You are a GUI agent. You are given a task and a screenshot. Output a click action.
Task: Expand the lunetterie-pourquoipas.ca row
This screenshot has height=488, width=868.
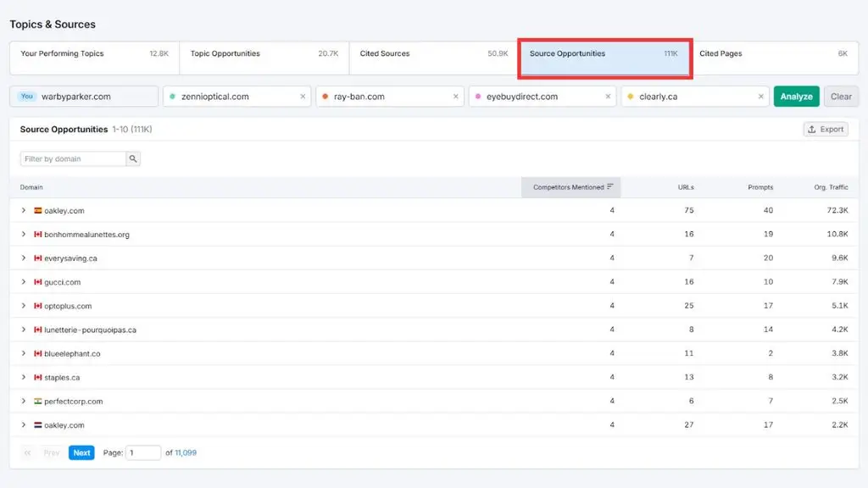pyautogui.click(x=23, y=330)
